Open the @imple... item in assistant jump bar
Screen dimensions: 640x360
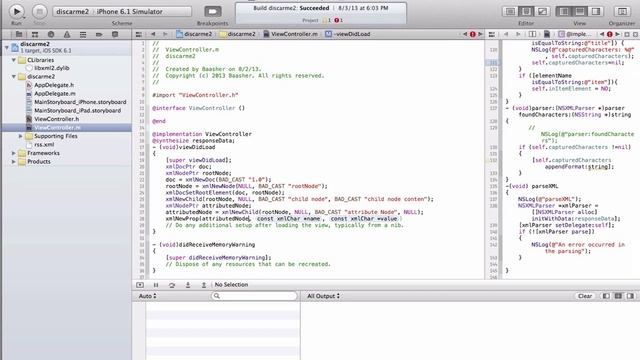coord(574,34)
